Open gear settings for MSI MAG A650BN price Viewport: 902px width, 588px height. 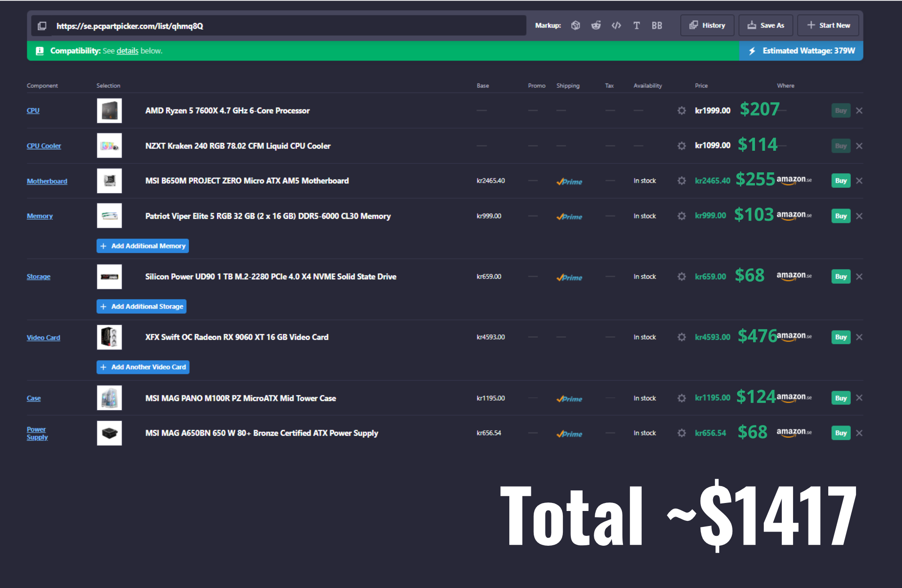tap(682, 433)
